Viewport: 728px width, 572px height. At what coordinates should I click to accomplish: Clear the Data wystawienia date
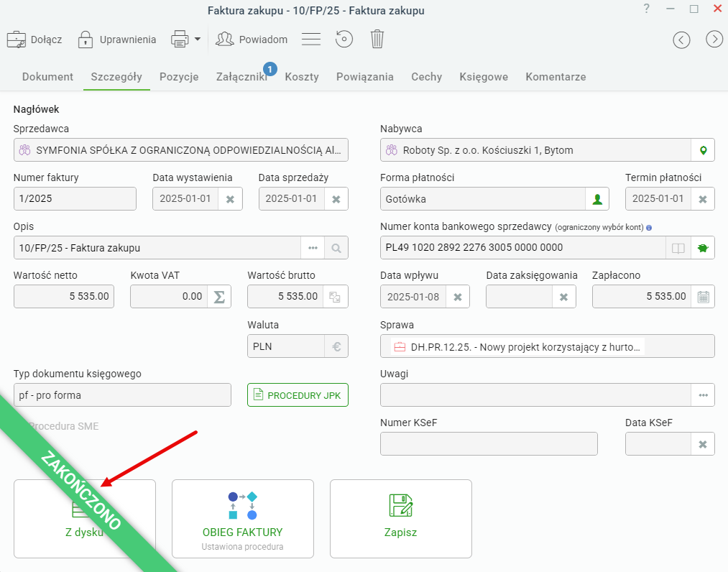[x=230, y=199]
